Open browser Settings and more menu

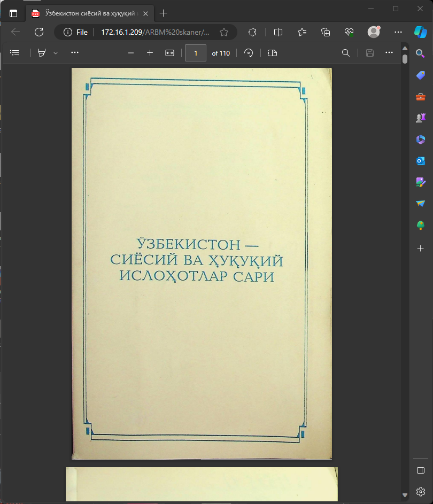pyautogui.click(x=398, y=32)
